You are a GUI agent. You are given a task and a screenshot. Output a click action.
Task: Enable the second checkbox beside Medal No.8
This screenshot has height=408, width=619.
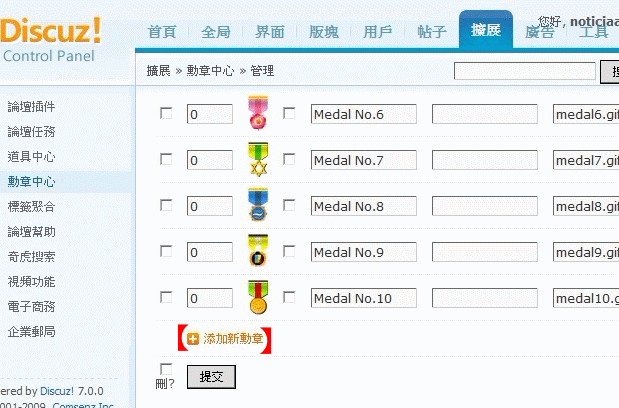tap(289, 205)
